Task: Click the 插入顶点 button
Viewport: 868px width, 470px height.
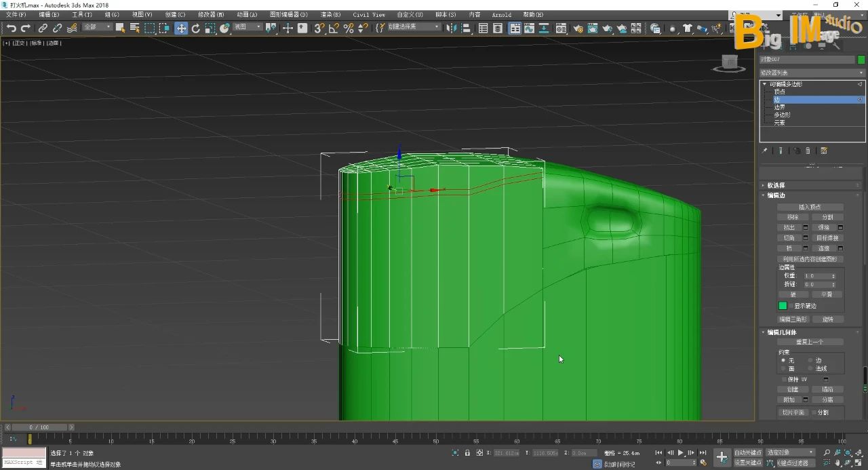Action: [810, 207]
